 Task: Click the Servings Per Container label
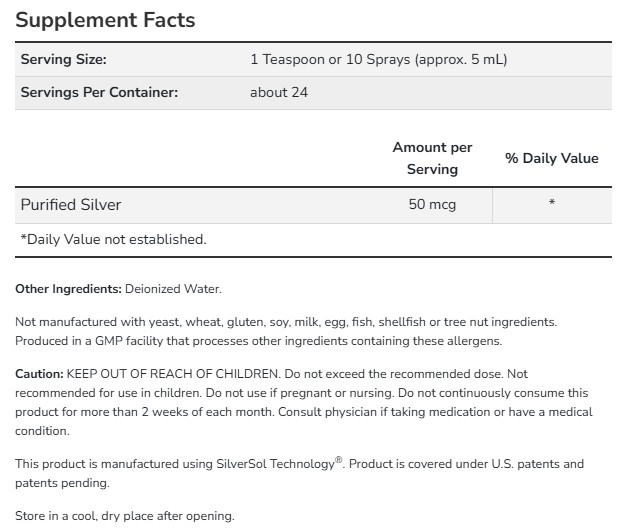click(x=99, y=93)
